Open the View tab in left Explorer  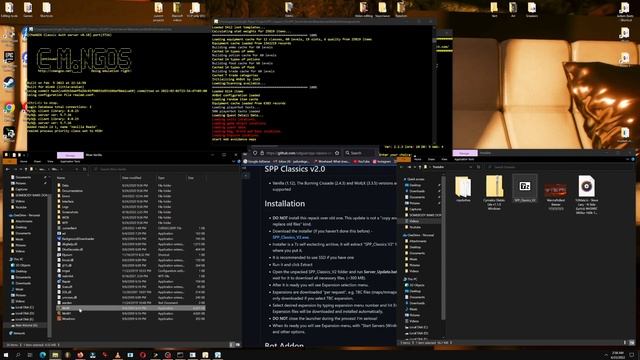coord(50,162)
